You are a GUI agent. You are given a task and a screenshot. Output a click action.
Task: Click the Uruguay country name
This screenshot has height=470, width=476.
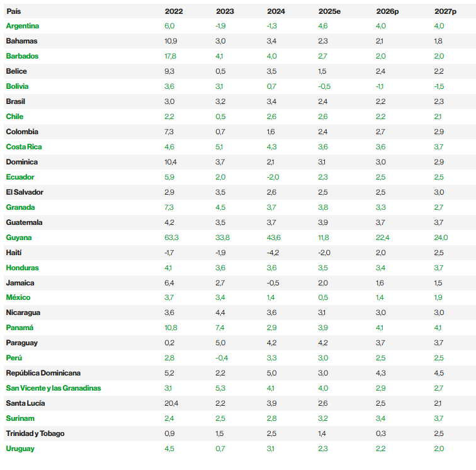point(20,449)
